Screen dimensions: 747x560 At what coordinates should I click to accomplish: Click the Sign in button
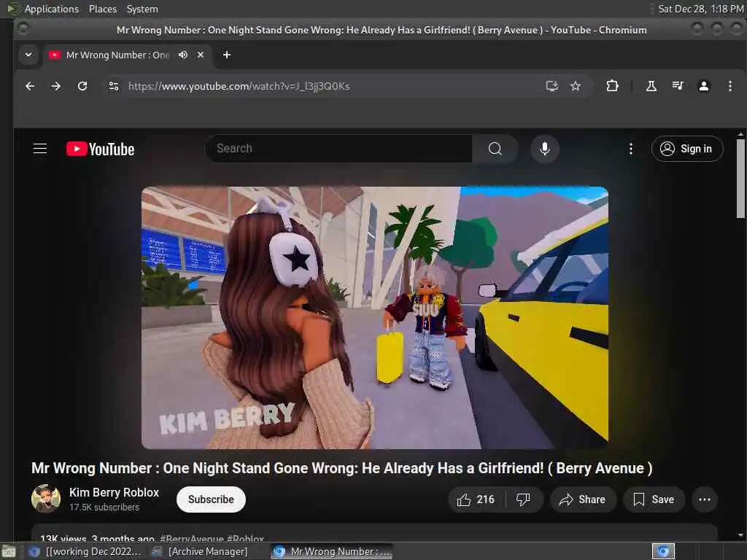(687, 149)
